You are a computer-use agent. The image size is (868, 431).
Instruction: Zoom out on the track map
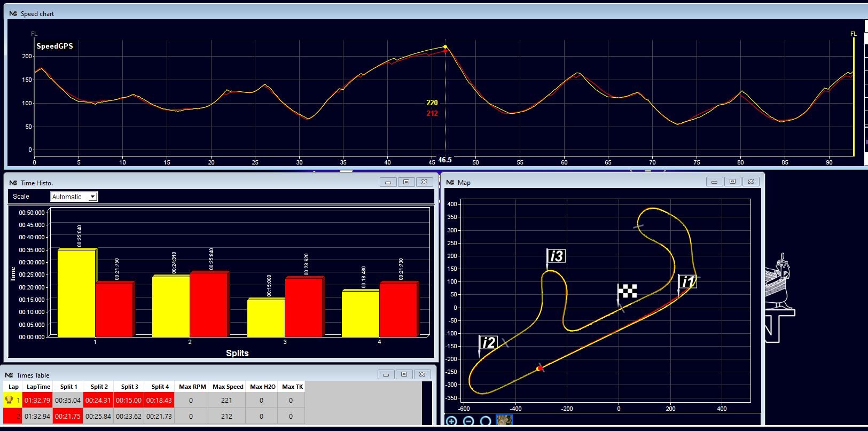(468, 421)
